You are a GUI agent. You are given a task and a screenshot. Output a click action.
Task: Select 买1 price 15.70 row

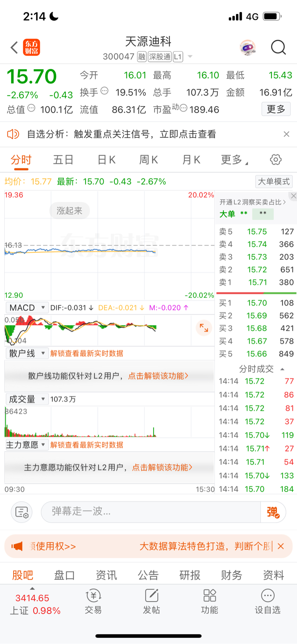coord(256,303)
